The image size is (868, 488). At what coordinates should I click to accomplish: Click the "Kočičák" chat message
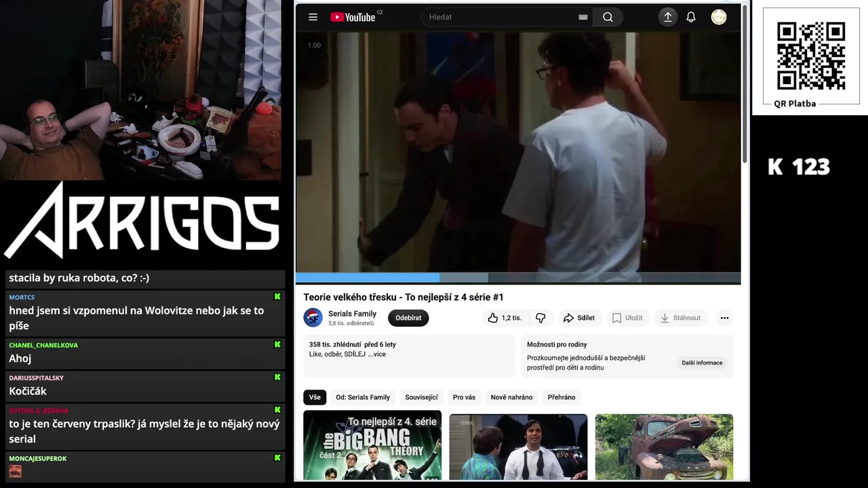[28, 391]
